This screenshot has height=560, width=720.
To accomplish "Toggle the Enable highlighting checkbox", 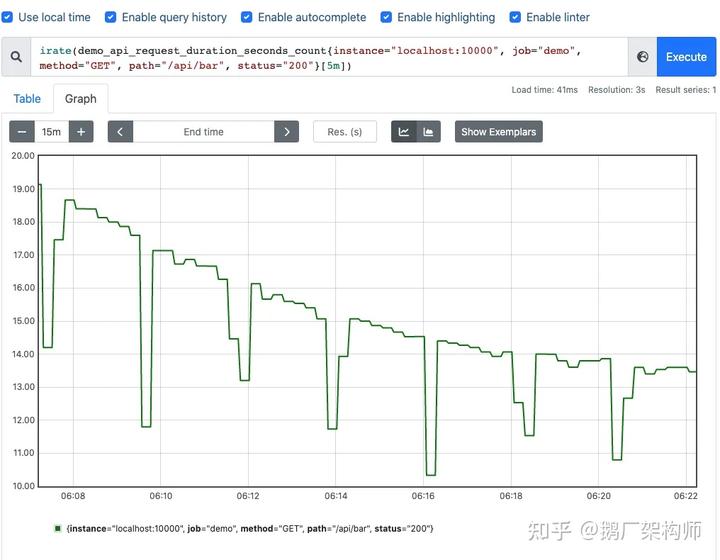I will [x=386, y=17].
